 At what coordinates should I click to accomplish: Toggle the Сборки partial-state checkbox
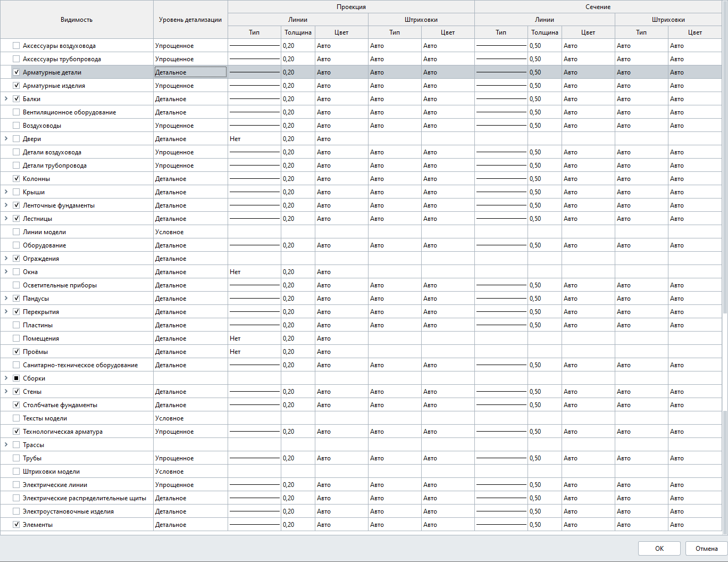click(16, 378)
